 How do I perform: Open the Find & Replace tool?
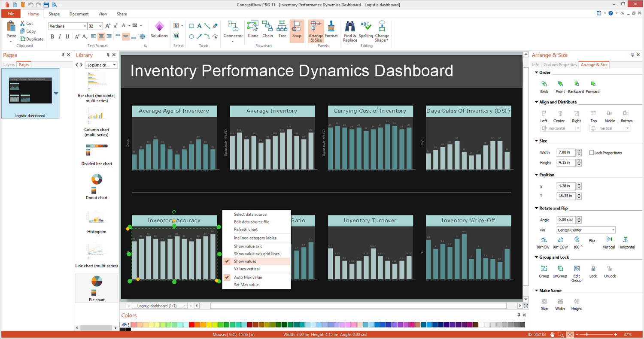pyautogui.click(x=350, y=31)
